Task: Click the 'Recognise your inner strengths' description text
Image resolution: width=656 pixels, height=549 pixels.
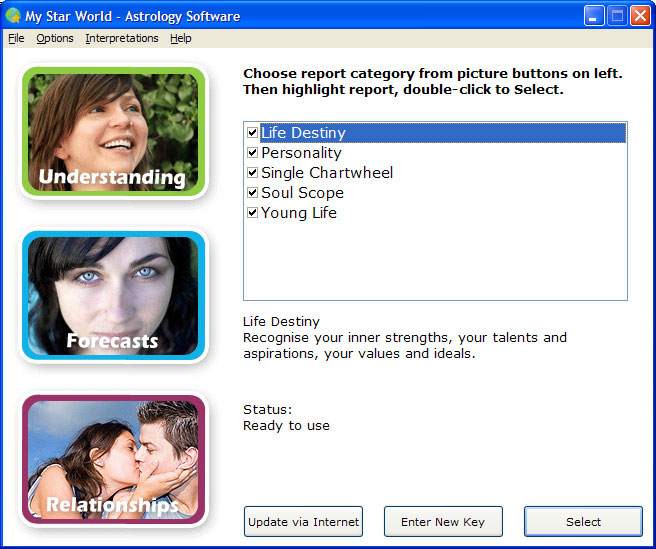Action: click(405, 346)
